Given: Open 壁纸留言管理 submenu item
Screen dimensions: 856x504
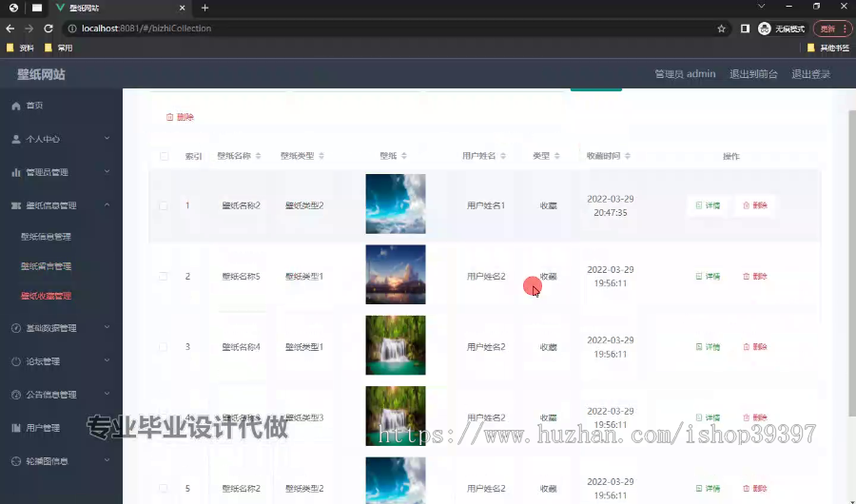Looking at the screenshot, I should [x=46, y=266].
